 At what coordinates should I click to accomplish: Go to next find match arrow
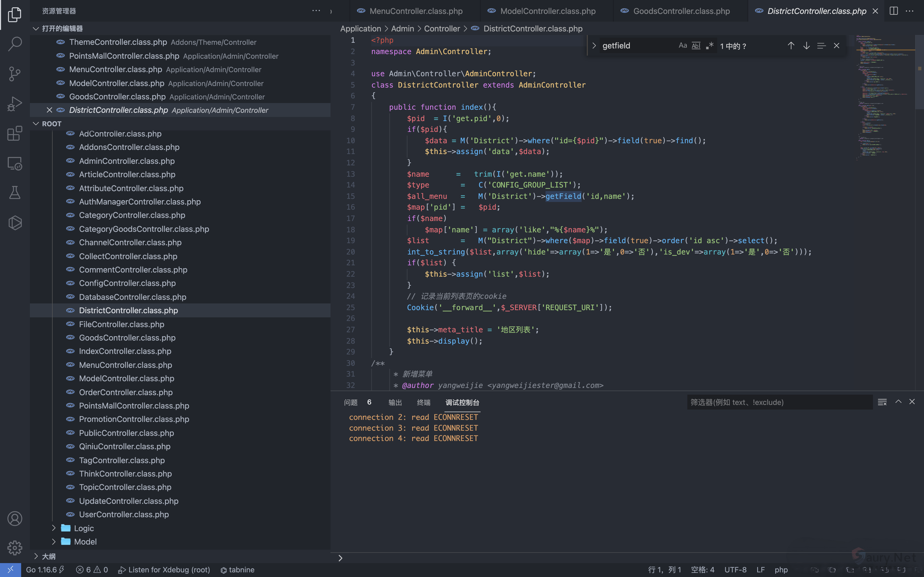[806, 46]
